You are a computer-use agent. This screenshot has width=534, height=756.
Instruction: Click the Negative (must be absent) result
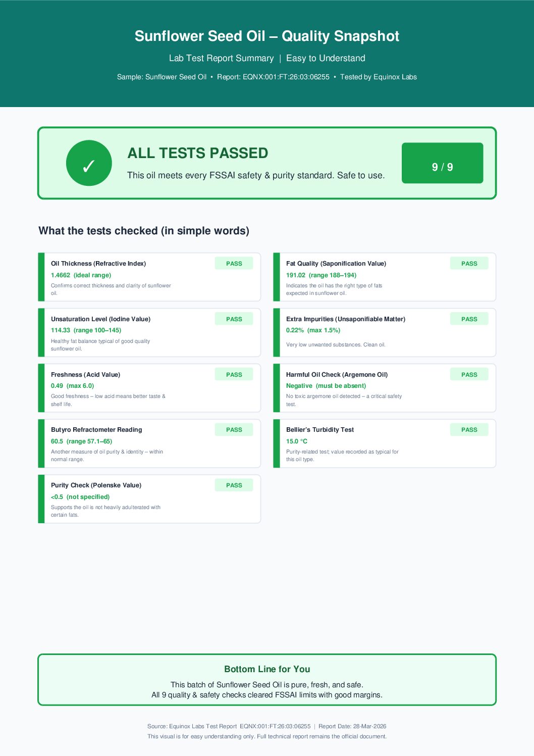point(326,386)
